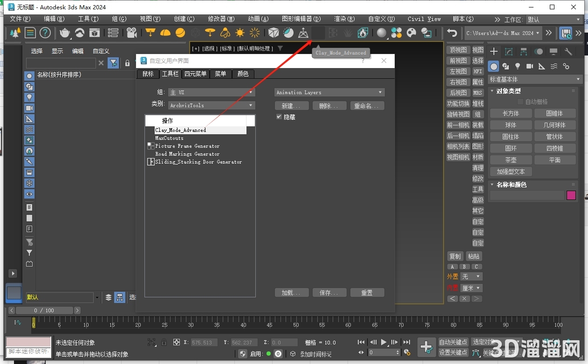
Task: Open the 标准基本体 dropdown
Action: click(x=535, y=79)
